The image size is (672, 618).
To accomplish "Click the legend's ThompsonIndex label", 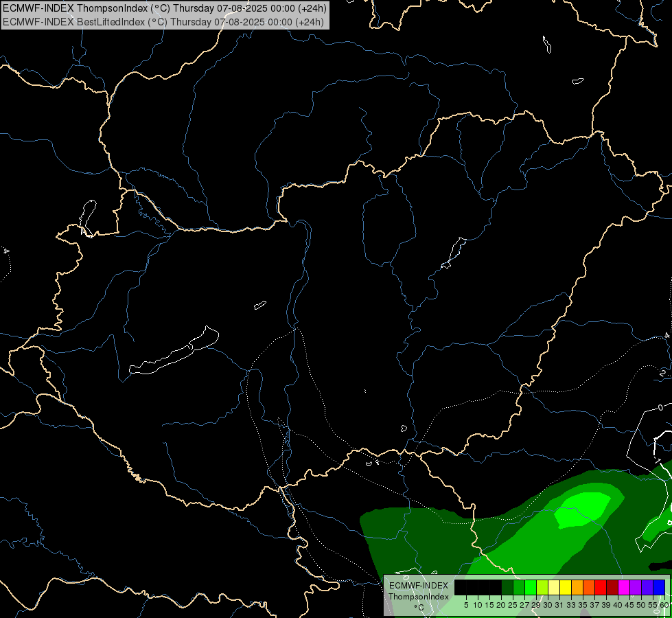I will tap(419, 597).
